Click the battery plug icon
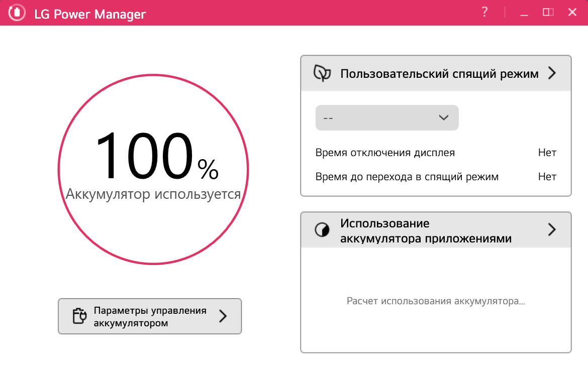Image resolution: width=588 pixels, height=378 pixels. 80,316
